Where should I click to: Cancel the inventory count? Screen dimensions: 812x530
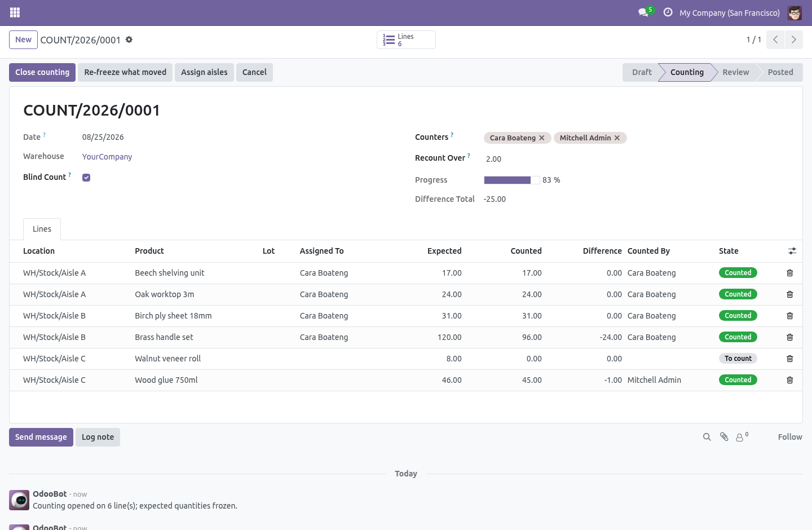[x=254, y=72]
